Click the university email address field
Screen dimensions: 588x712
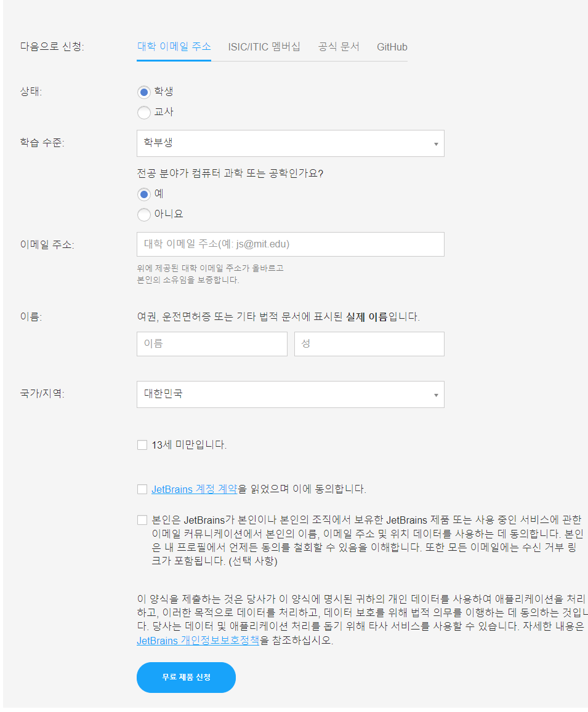(291, 244)
